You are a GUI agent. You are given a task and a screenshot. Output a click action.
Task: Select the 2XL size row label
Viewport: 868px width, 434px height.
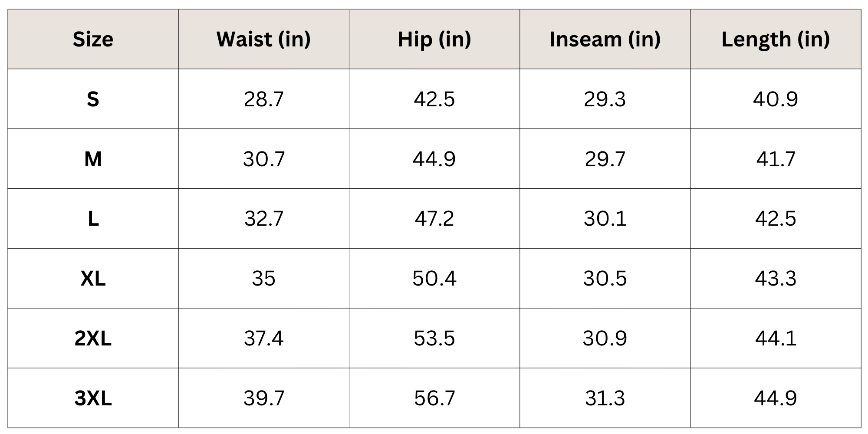[93, 338]
